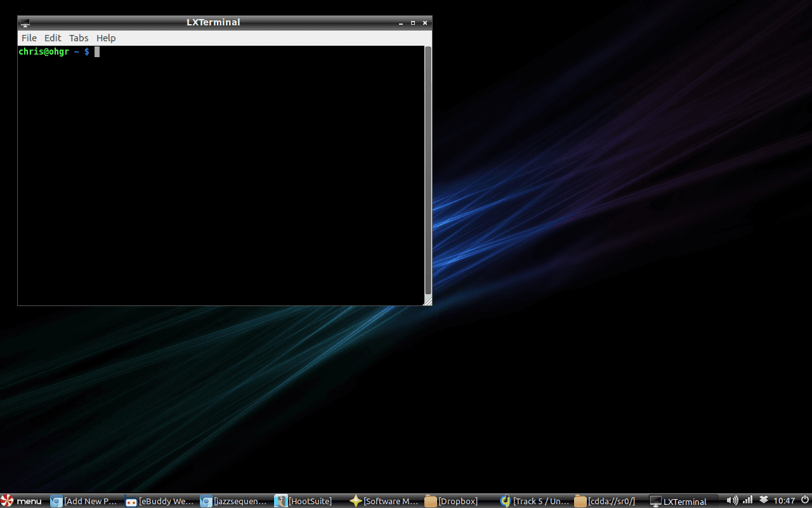812x508 pixels.
Task: Switch to the jazzsequen… browser window
Action: [x=234, y=501]
